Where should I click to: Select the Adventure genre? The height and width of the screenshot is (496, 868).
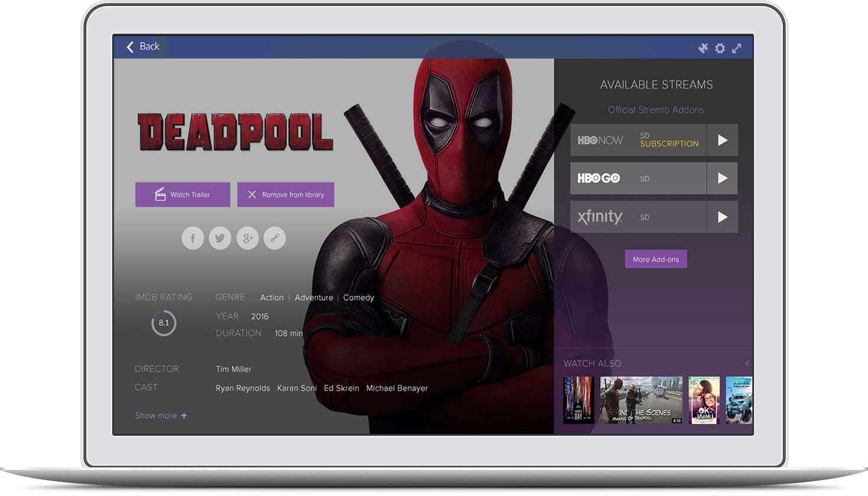314,298
